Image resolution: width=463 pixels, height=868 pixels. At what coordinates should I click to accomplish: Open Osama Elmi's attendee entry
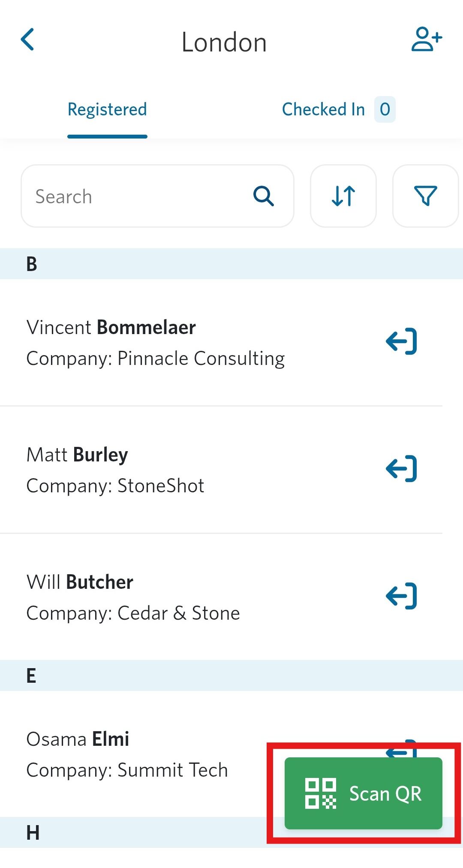point(127,754)
